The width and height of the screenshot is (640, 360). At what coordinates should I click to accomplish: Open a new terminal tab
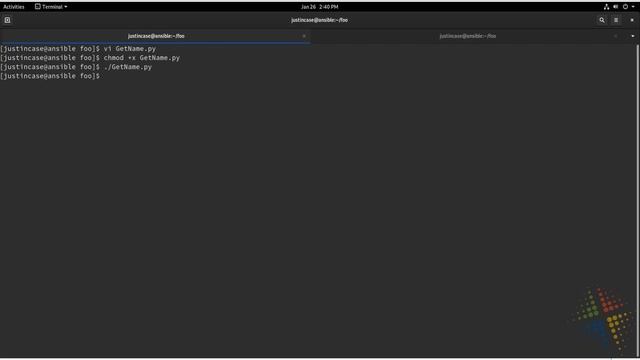[x=7, y=20]
